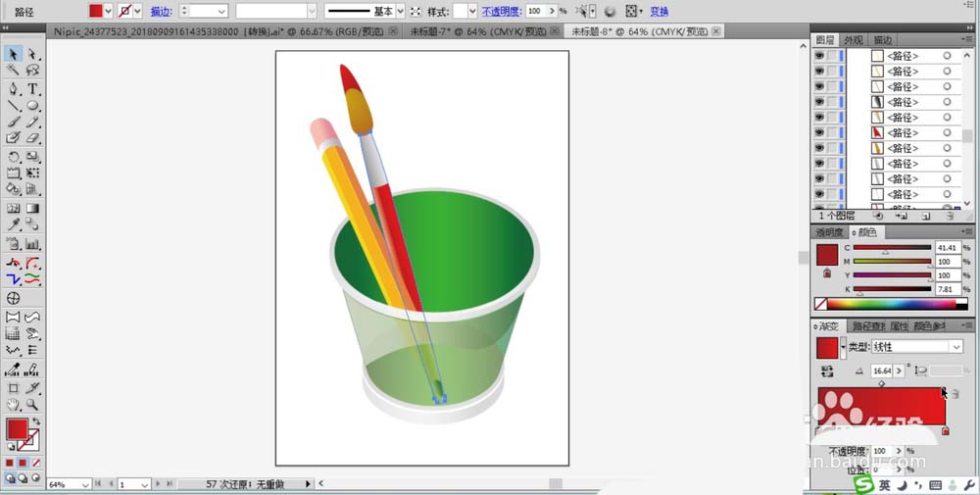The height and width of the screenshot is (495, 980).
Task: Select the Blend tool
Action: tap(32, 224)
